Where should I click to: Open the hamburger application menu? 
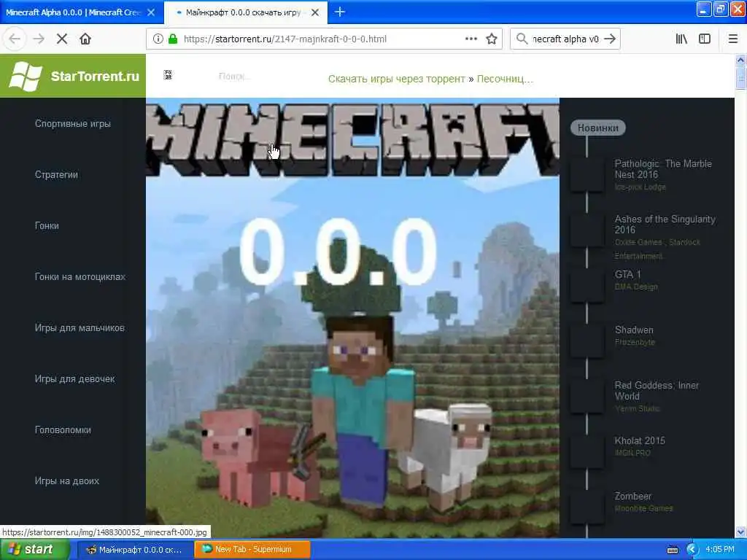733,39
